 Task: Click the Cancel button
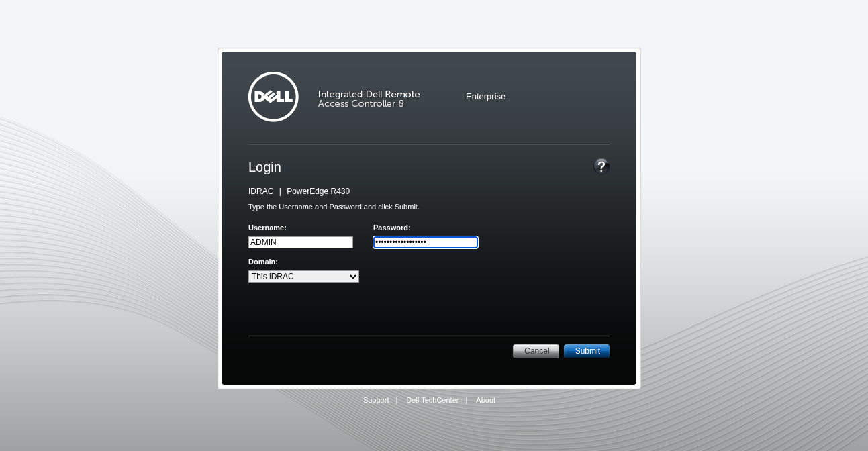[536, 350]
